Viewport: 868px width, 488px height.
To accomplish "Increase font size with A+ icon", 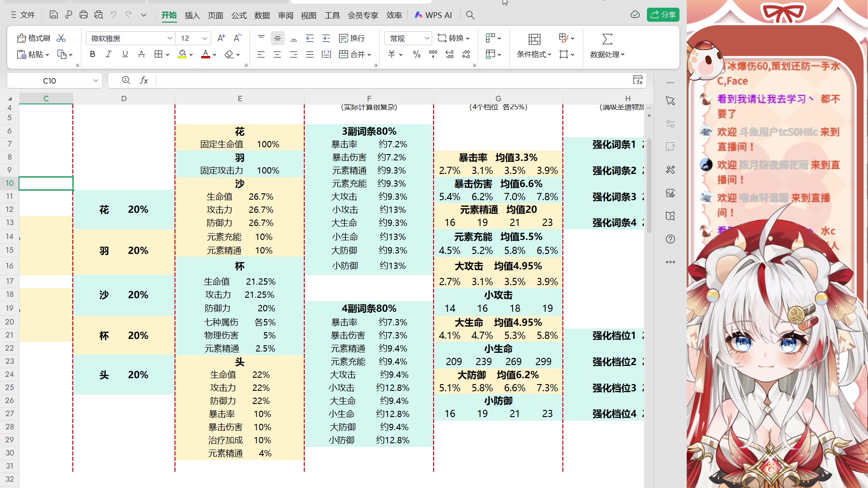I will (x=221, y=38).
